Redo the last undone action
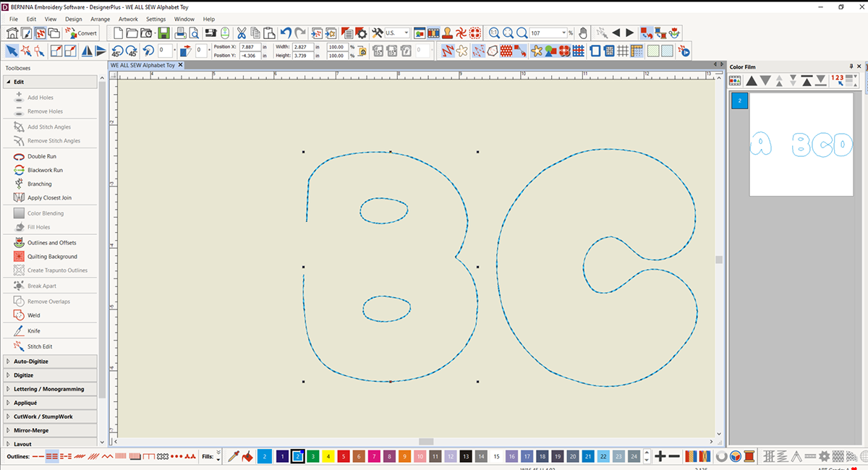The width and height of the screenshot is (868, 470). (299, 33)
